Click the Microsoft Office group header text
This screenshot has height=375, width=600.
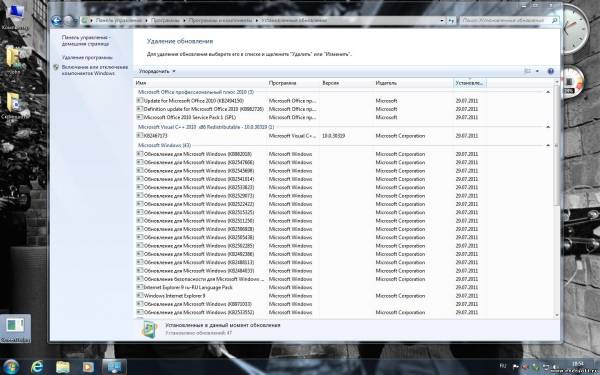pyautogui.click(x=196, y=92)
